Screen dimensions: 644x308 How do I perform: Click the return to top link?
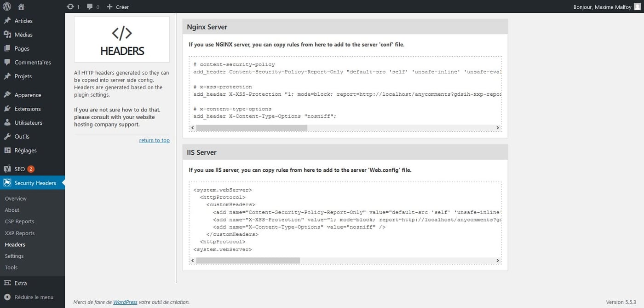pyautogui.click(x=154, y=140)
